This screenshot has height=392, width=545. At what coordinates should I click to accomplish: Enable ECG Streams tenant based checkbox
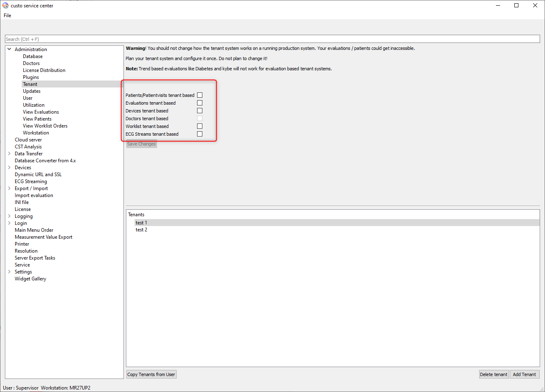pos(200,134)
